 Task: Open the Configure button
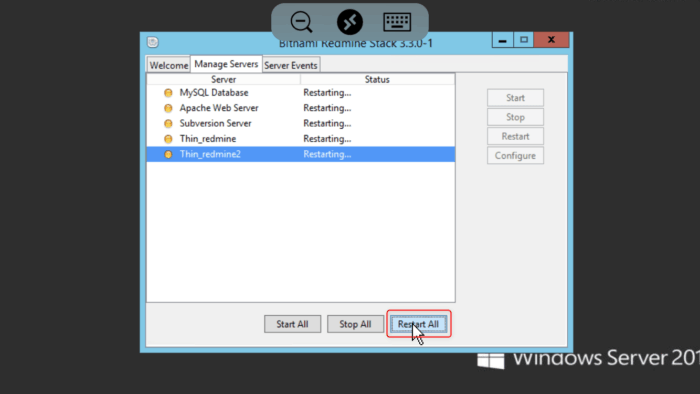click(515, 156)
